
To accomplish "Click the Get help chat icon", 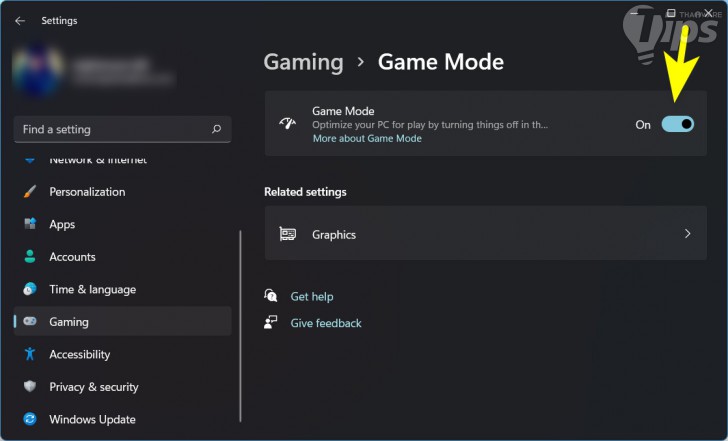I will point(271,296).
